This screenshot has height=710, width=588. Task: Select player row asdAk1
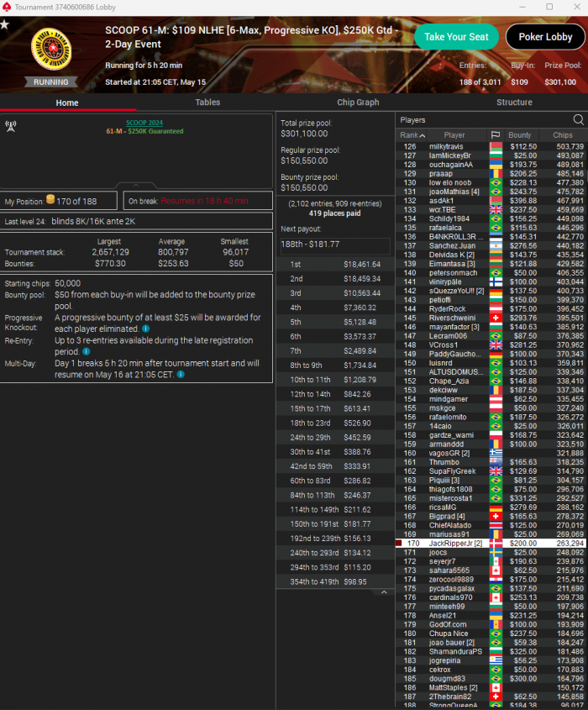click(x=491, y=201)
